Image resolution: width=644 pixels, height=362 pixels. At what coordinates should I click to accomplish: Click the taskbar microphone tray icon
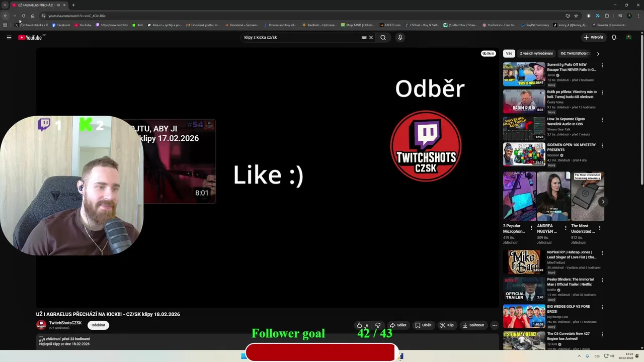pyautogui.click(x=588, y=356)
